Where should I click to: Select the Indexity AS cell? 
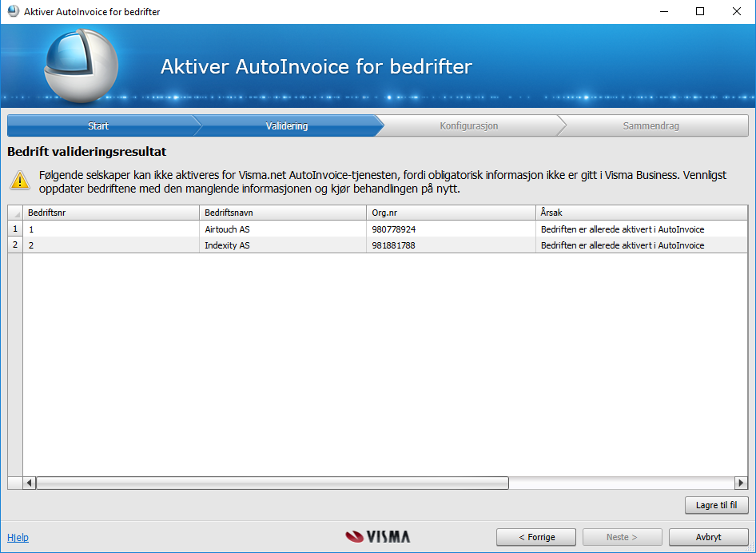[x=283, y=245]
